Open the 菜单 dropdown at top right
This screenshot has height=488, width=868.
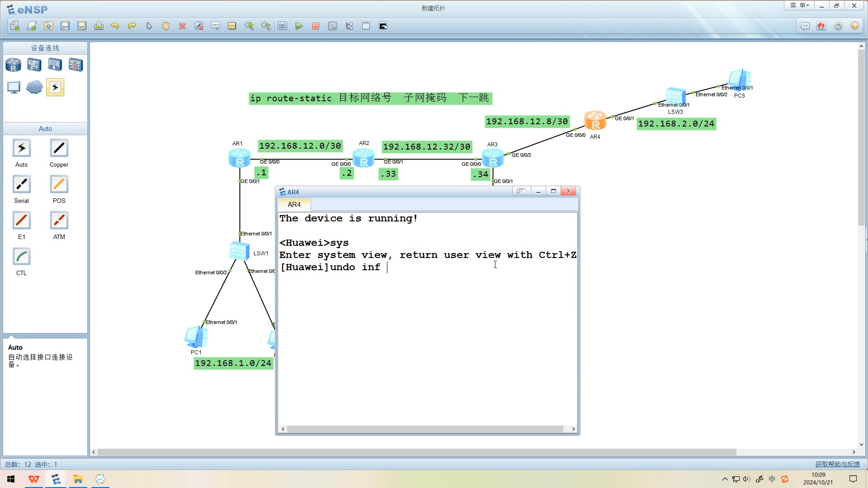(799, 5)
